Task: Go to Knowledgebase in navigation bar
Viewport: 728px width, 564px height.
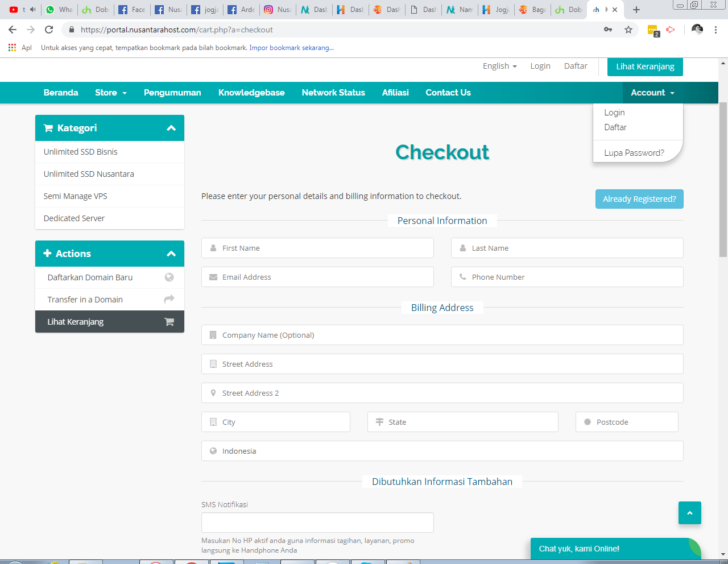Action: click(251, 93)
